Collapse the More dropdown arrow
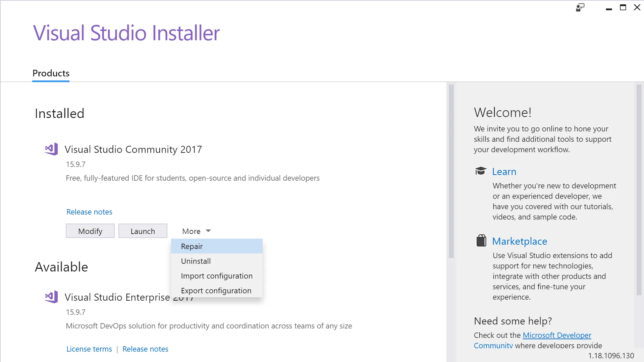 208,231
